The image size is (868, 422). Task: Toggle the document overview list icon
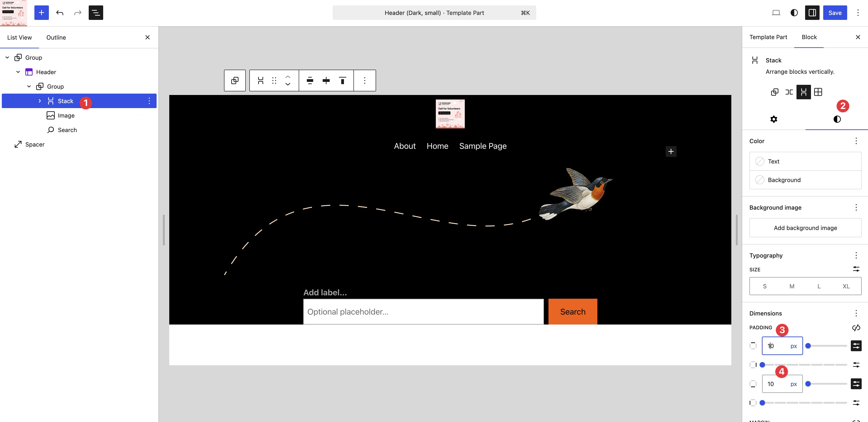click(x=96, y=13)
